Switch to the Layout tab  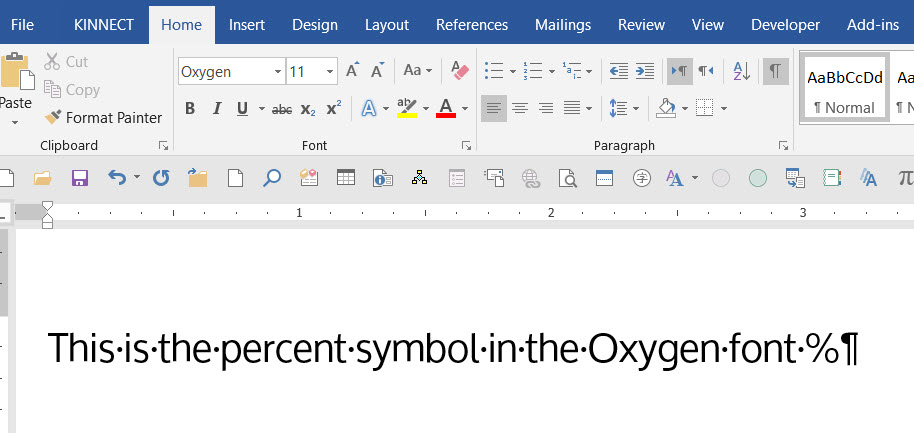point(387,25)
